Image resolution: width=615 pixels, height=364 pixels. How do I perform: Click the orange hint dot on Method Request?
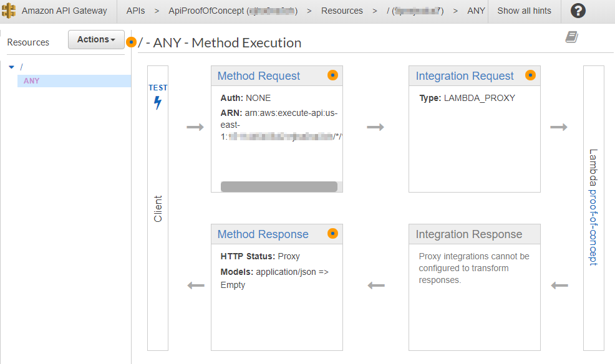click(332, 75)
